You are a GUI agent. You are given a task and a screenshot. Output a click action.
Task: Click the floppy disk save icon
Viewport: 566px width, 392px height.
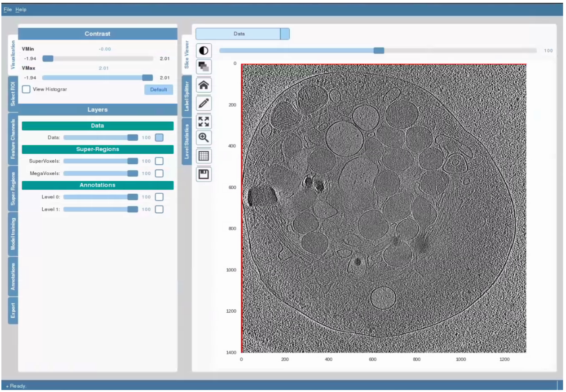point(203,174)
